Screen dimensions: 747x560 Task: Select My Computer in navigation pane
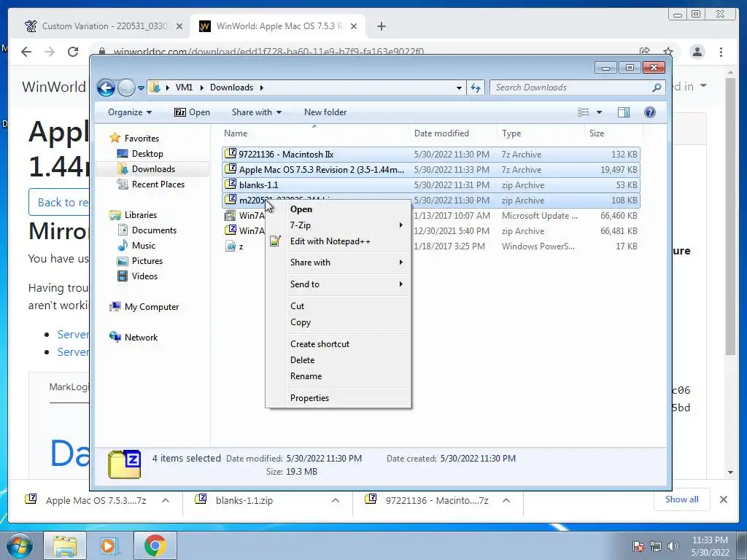tap(152, 307)
